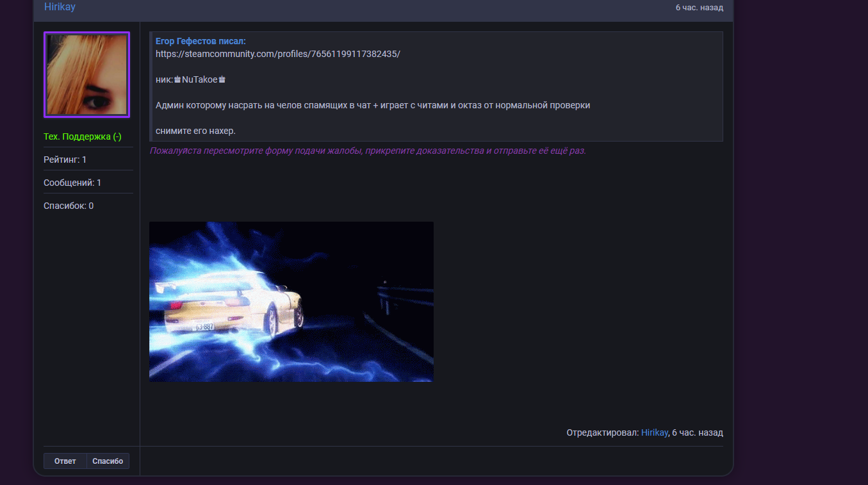The image size is (868, 485).
Task: Click the Ответ reply button
Action: (65, 461)
